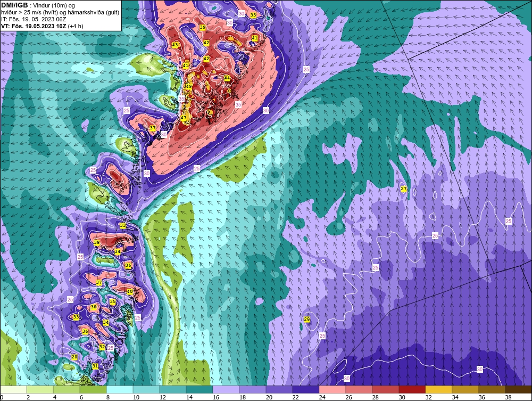Viewport: 532px width, 401px height.
Task: Click the yellow 47 peak gust marker
Action: (184, 118)
